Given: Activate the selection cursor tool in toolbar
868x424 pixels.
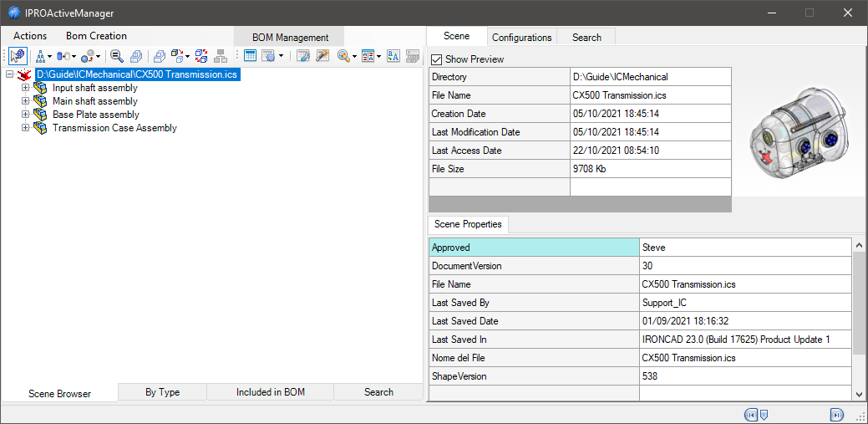Looking at the screenshot, I should pyautogui.click(x=18, y=55).
